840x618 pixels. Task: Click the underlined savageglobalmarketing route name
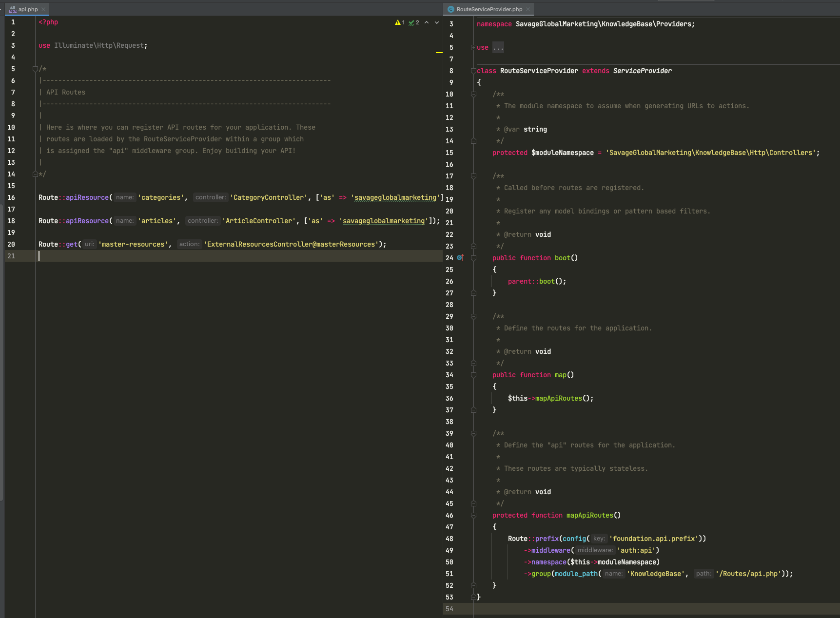395,197
